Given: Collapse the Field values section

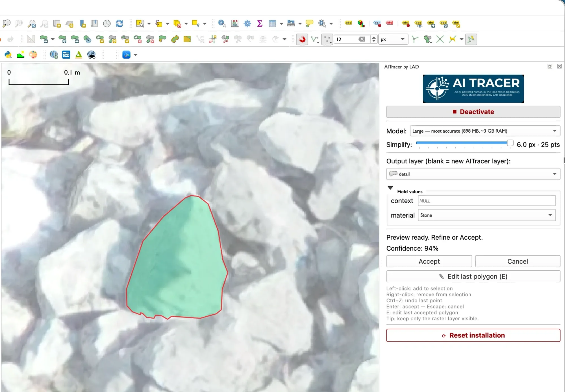Looking at the screenshot, I should (x=390, y=188).
